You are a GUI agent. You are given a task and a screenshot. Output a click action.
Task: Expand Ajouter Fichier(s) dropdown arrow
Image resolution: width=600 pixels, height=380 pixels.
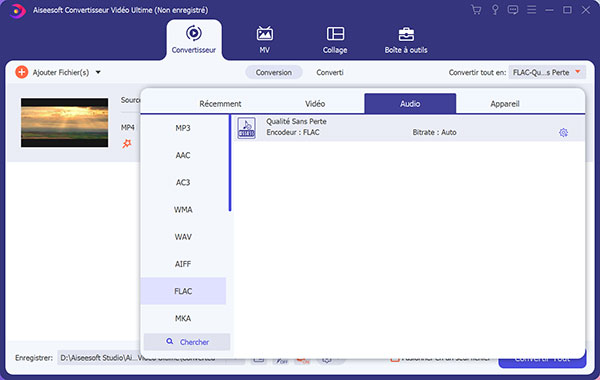(98, 72)
